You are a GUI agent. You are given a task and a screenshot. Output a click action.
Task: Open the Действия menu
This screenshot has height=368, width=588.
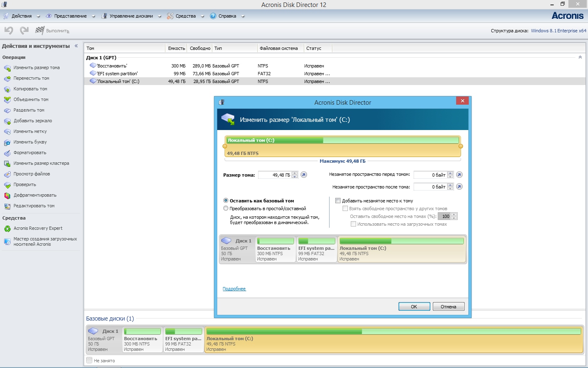tap(22, 16)
